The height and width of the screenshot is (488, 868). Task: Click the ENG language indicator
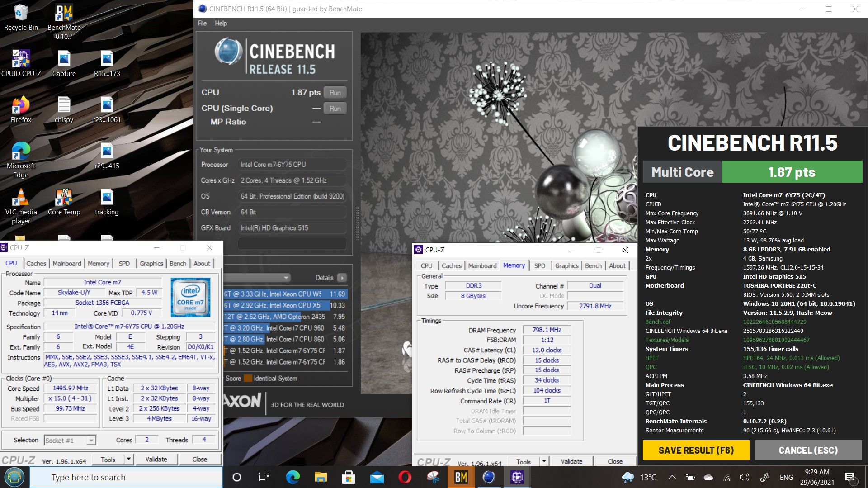[x=786, y=477]
